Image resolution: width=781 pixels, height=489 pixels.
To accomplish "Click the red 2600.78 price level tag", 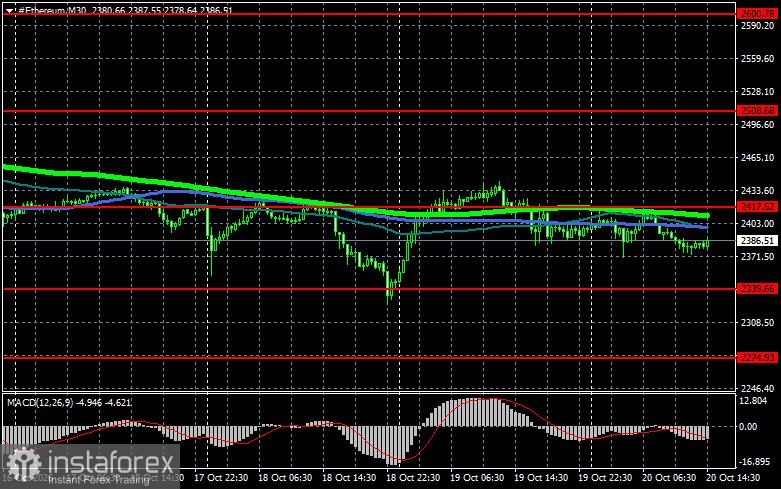I will [758, 14].
